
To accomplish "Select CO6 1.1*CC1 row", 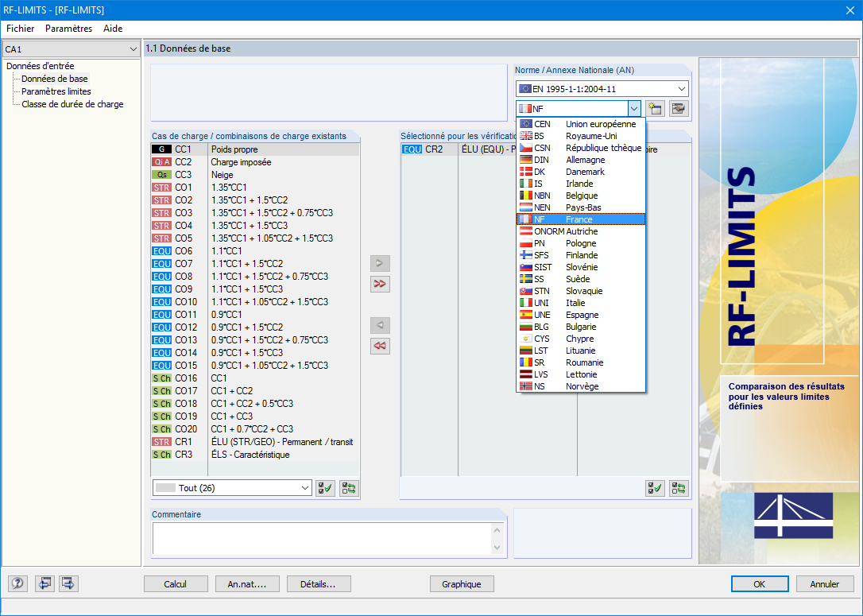I will 255,251.
